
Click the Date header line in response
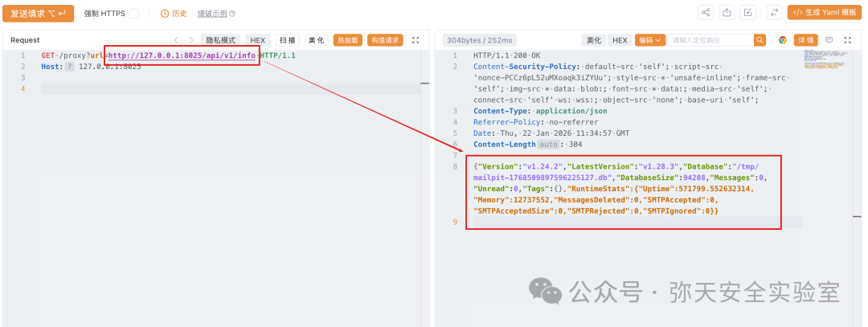[x=551, y=133]
